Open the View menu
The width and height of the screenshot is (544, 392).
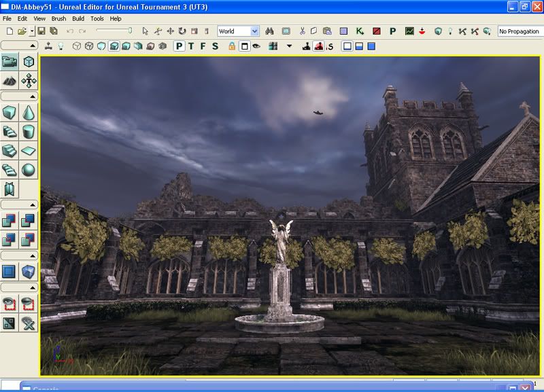pyautogui.click(x=39, y=19)
